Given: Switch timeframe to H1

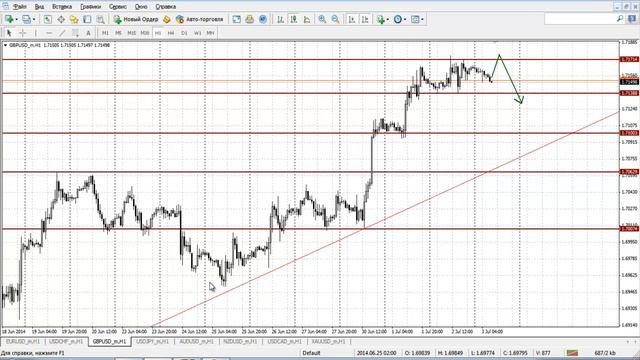Looking at the screenshot, I should tap(158, 33).
